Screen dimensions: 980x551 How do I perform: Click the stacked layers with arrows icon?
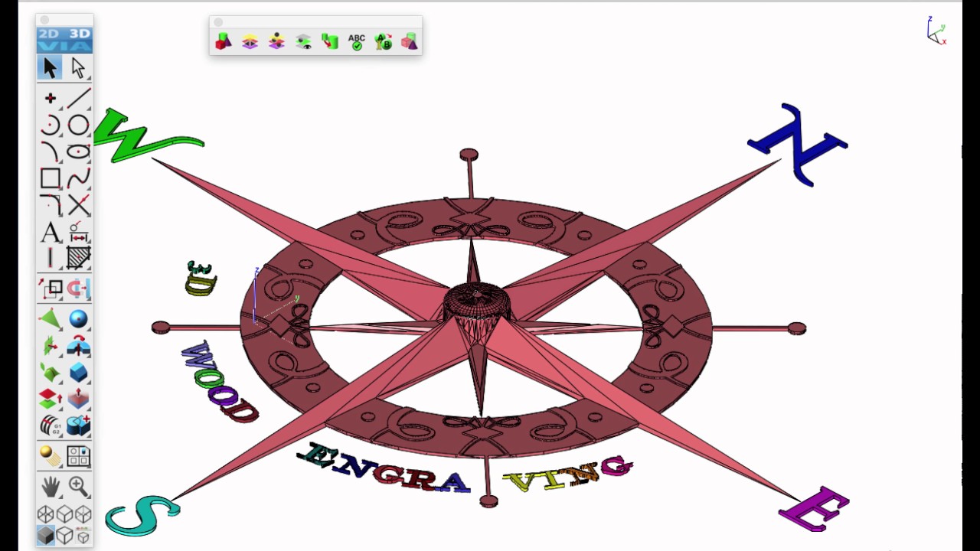250,41
